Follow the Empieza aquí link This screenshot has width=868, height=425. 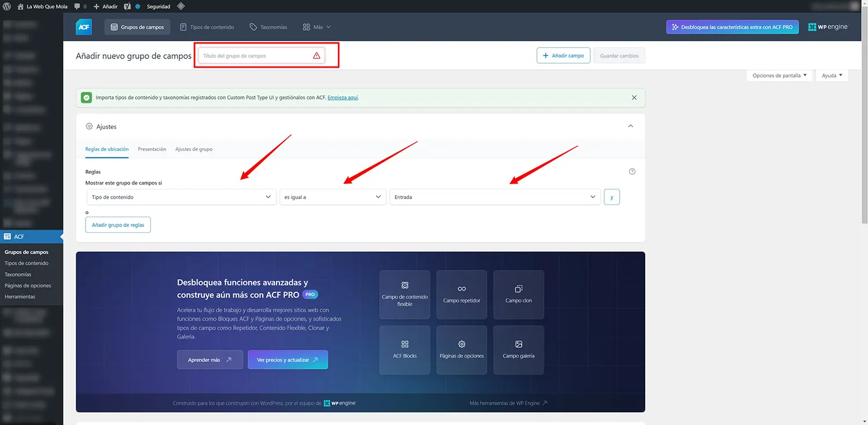coord(343,98)
